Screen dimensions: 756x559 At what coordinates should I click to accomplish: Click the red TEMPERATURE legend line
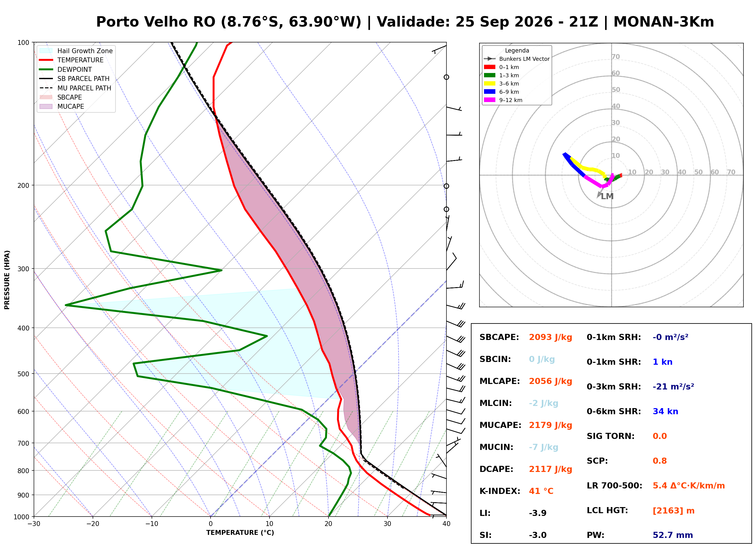coord(46,60)
